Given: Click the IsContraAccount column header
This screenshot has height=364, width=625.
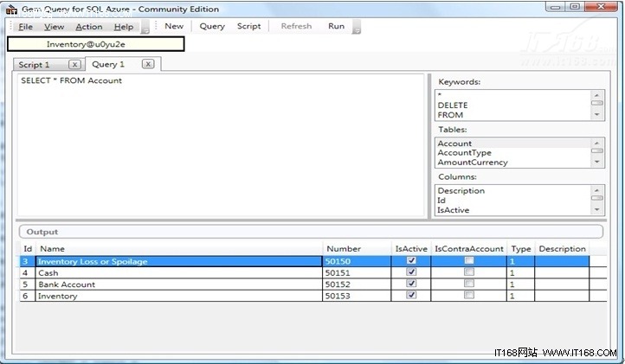Looking at the screenshot, I should (469, 249).
